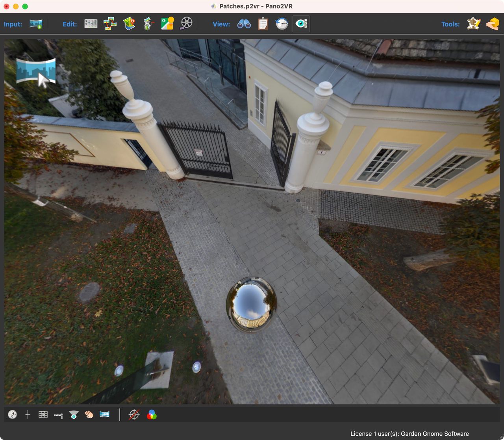The image size is (504, 440).
Task: Click the RGB color circles icon
Action: 152,415
